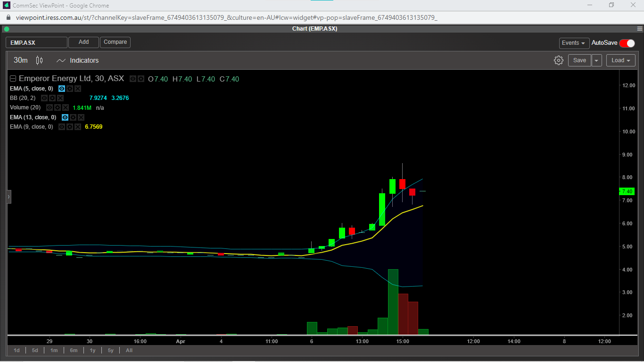Screen dimensions: 644x362
Task: Toggle visibility of EMA (13, close, 0)
Action: pyautogui.click(x=65, y=117)
